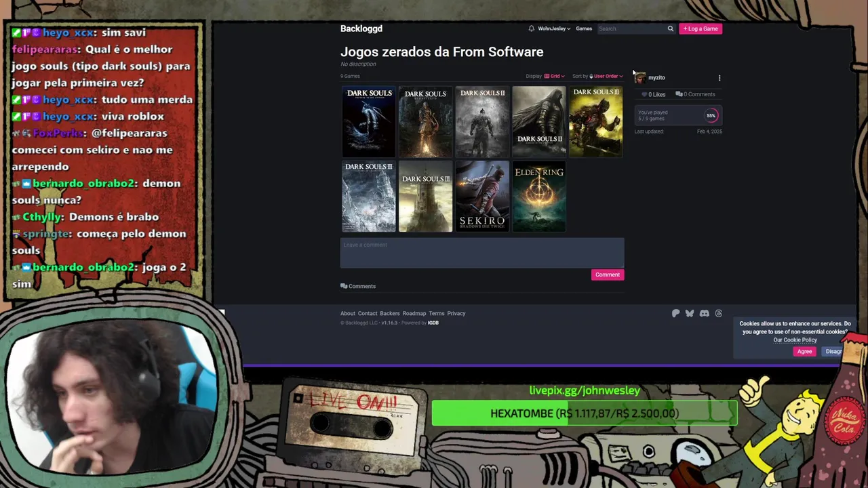Click the HEXATOMBE donation goal progress bar
Image resolution: width=868 pixels, height=488 pixels.
tap(585, 413)
